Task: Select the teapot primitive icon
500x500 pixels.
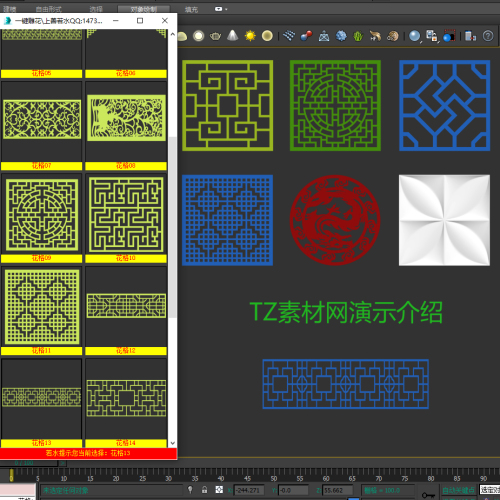Action: (x=215, y=36)
